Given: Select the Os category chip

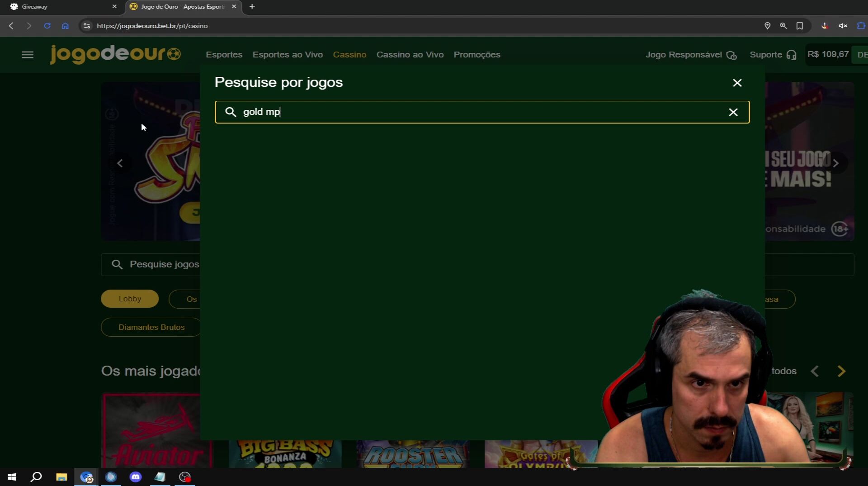Looking at the screenshot, I should 184,299.
